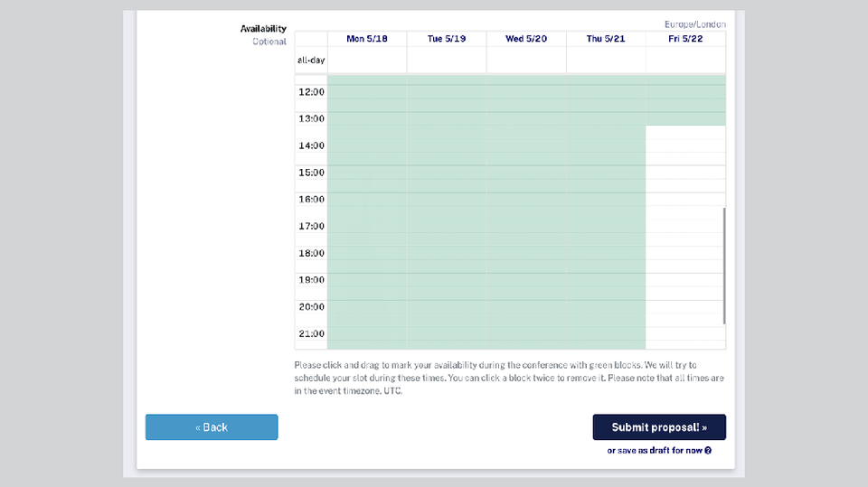Click the all-day cell for Friday

685,61
